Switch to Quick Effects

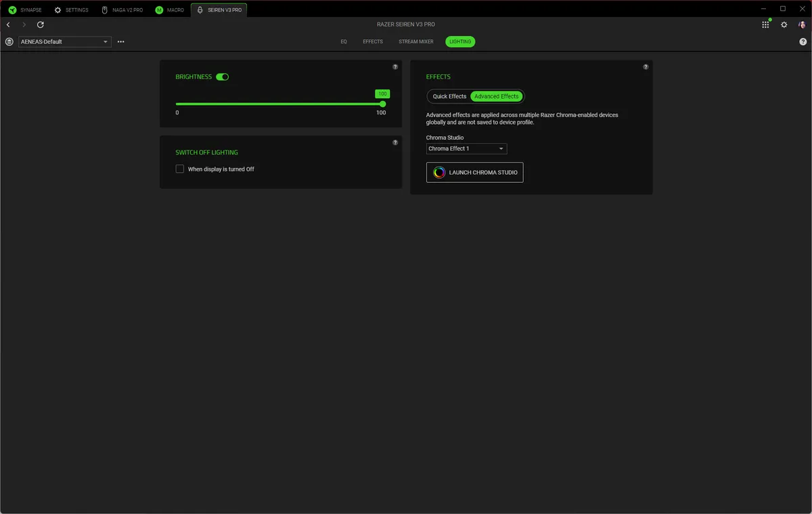click(449, 96)
